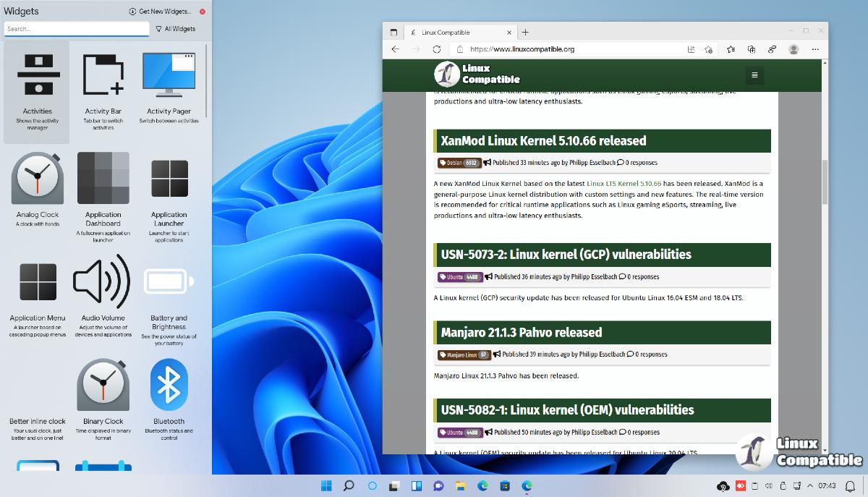Open the Collections icon in Edge

pyautogui.click(x=752, y=49)
